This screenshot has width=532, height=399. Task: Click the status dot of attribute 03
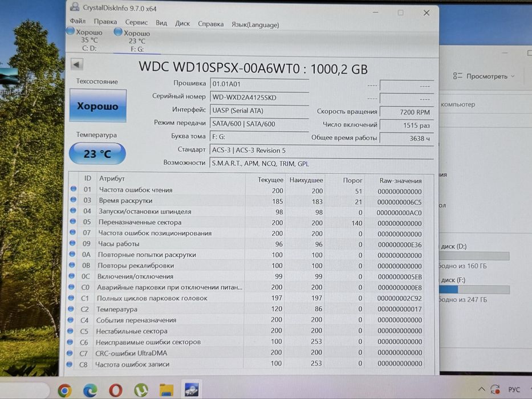coord(73,200)
